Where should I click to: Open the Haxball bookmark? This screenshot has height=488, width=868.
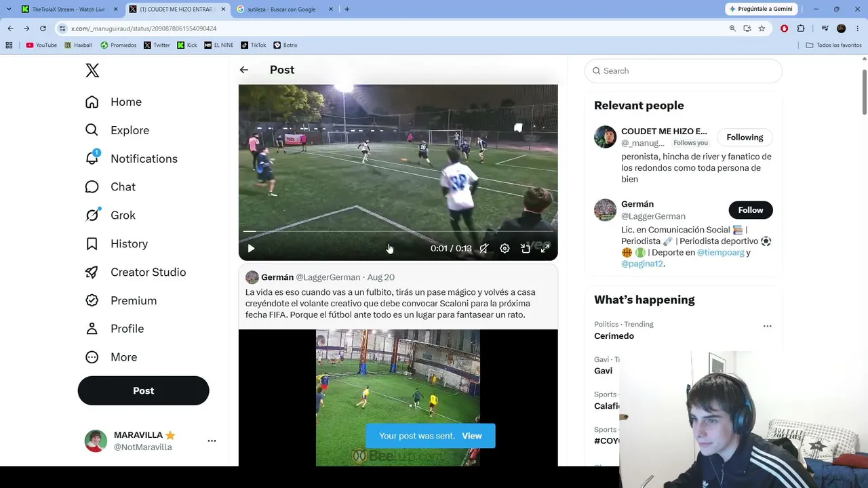(78, 45)
